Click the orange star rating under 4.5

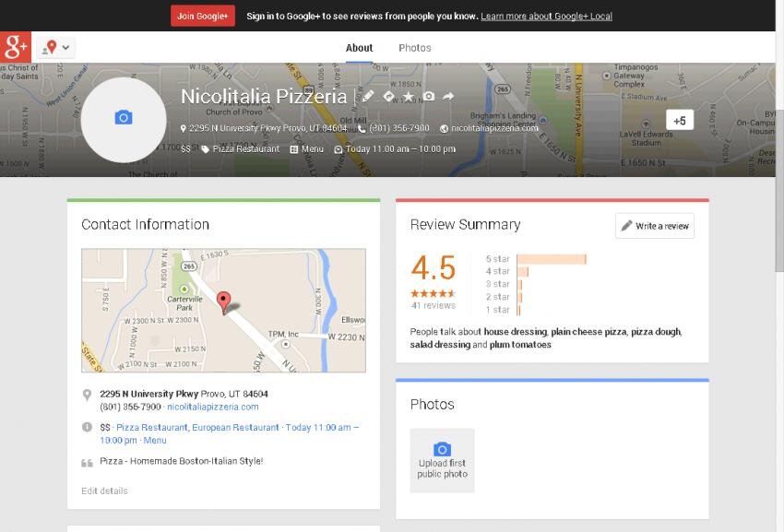[433, 293]
